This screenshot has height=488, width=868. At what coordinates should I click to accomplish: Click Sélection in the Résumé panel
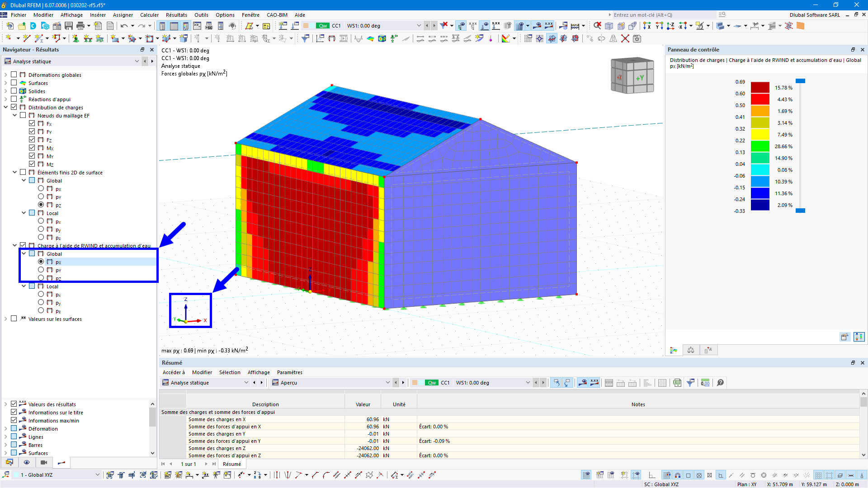(230, 372)
